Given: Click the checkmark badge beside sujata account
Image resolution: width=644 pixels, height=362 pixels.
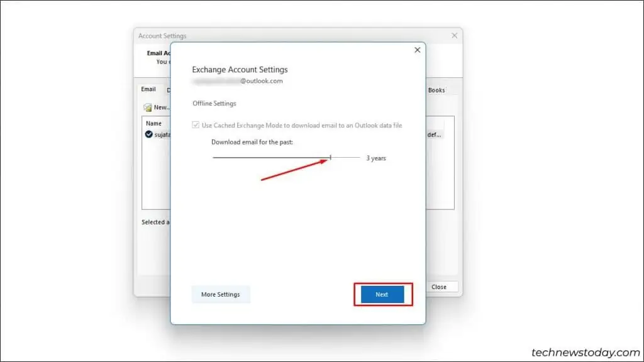Looking at the screenshot, I should tap(149, 133).
